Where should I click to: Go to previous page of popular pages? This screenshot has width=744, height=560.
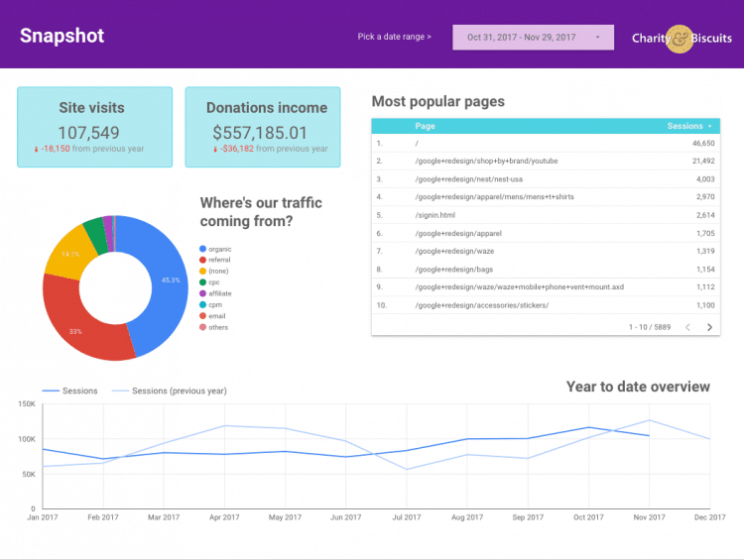(x=687, y=327)
